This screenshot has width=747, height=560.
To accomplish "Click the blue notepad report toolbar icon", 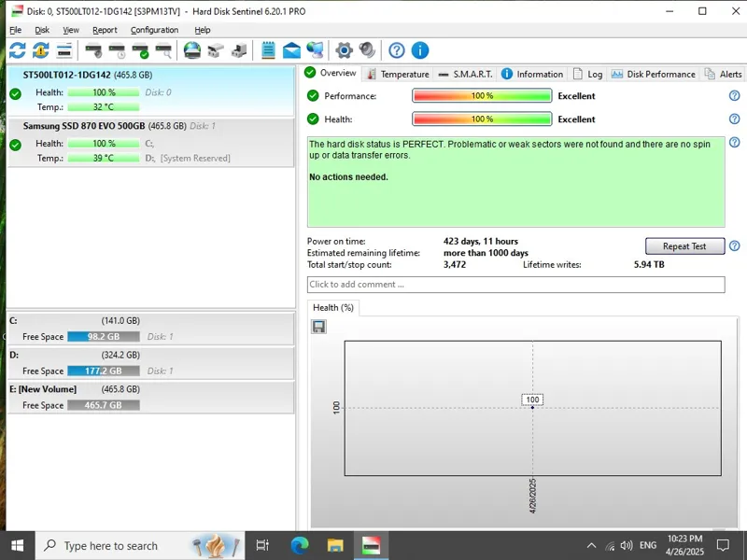I will pyautogui.click(x=268, y=50).
